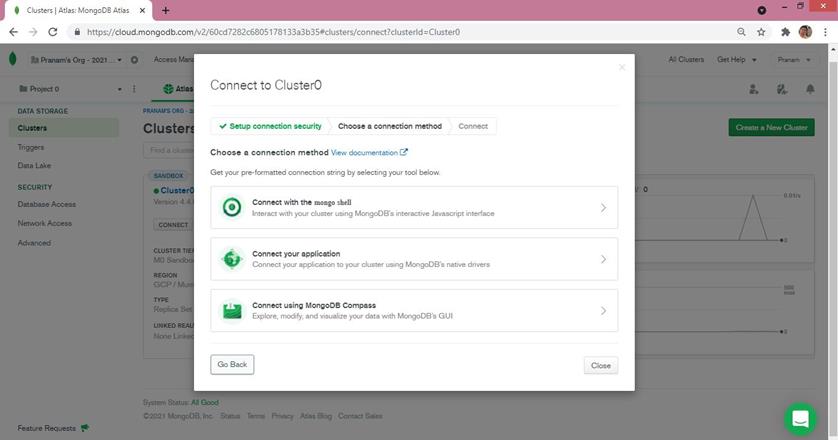Open Database Access in the sidebar

coord(46,204)
